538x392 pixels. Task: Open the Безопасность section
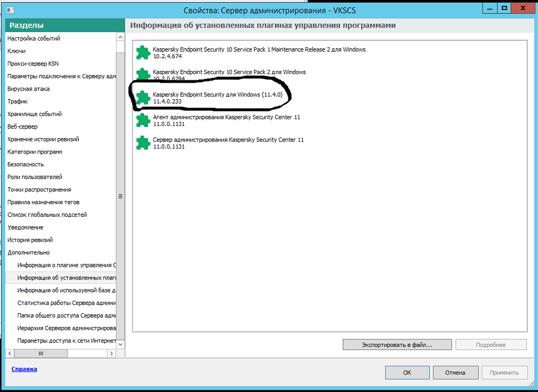point(26,164)
